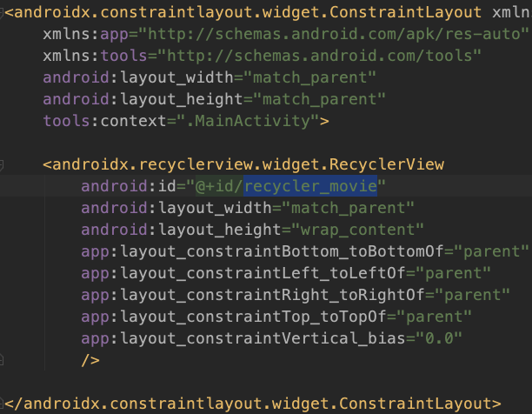Screen dimensions: 532x414
Task: Click the root layout_width 'match_parent' value below xmlns:tools
Action: tap(309, 78)
